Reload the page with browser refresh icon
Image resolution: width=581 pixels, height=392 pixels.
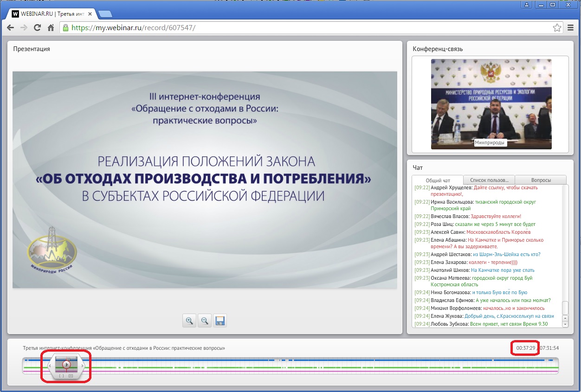click(x=38, y=28)
